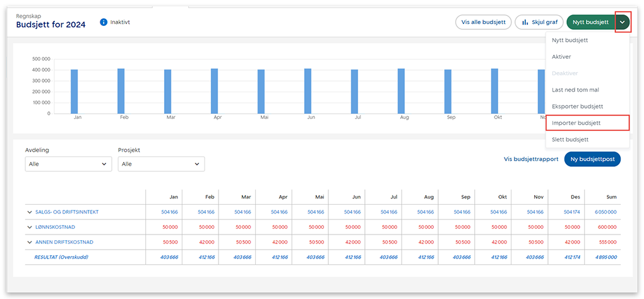Click the bar chart icon in Skjul graf
644x299 pixels.
pos(525,22)
